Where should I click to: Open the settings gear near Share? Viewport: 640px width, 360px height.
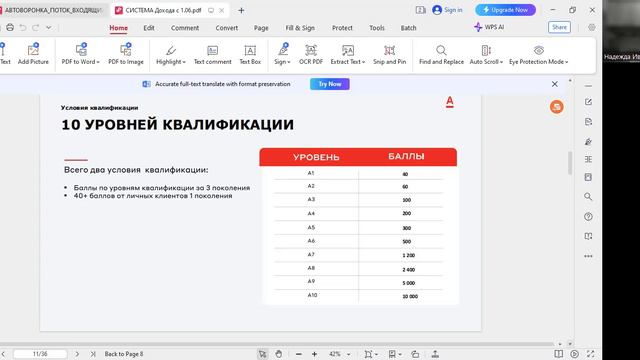point(591,27)
